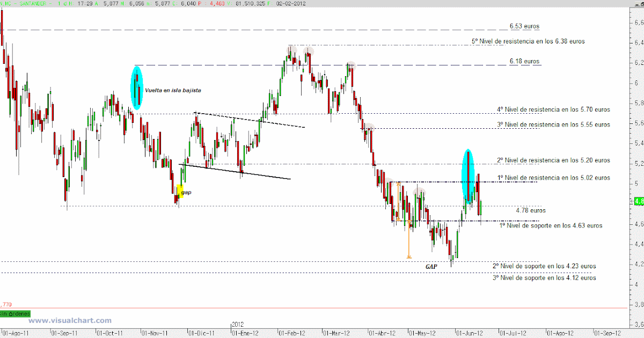
Task: Click the 01-Ene-12 date on time axis
Action: click(245, 333)
